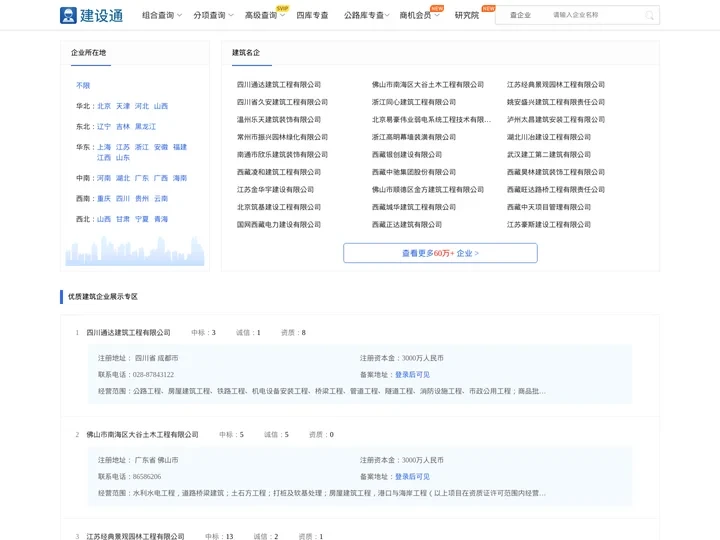Open 西藏中天项目管理有限公司 link
This screenshot has height=540, width=720.
(x=549, y=207)
